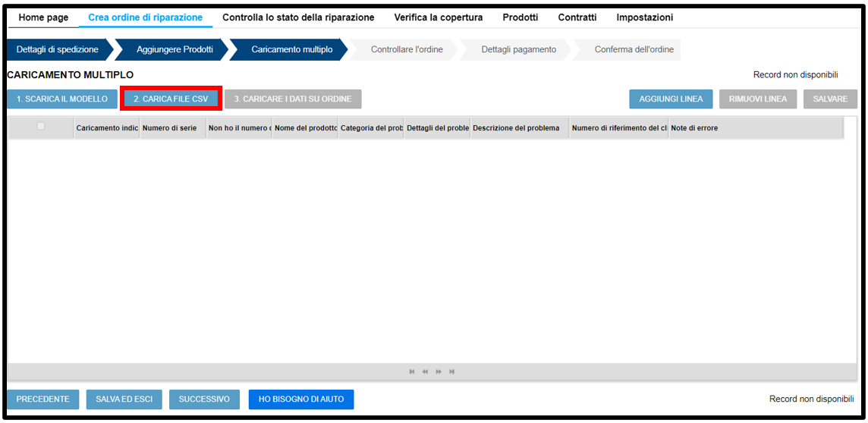The image size is (868, 423).
Task: Click the Descrizione del problema column header
Action: click(x=516, y=128)
